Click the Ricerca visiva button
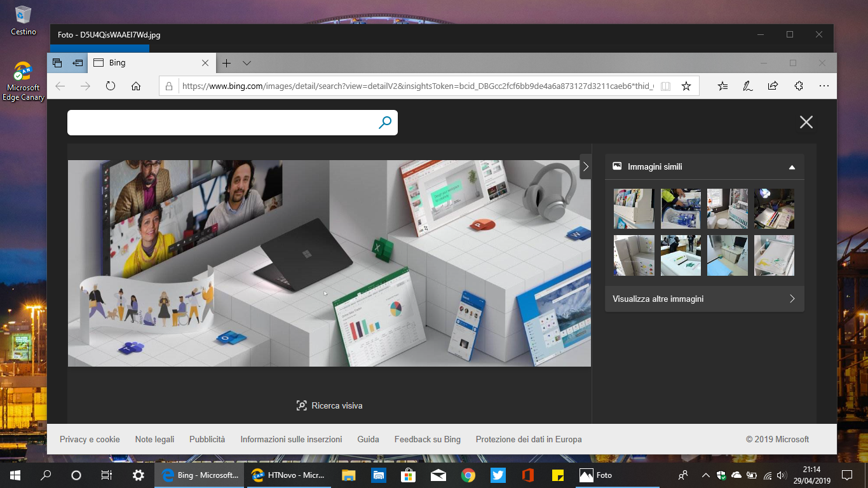 click(329, 405)
